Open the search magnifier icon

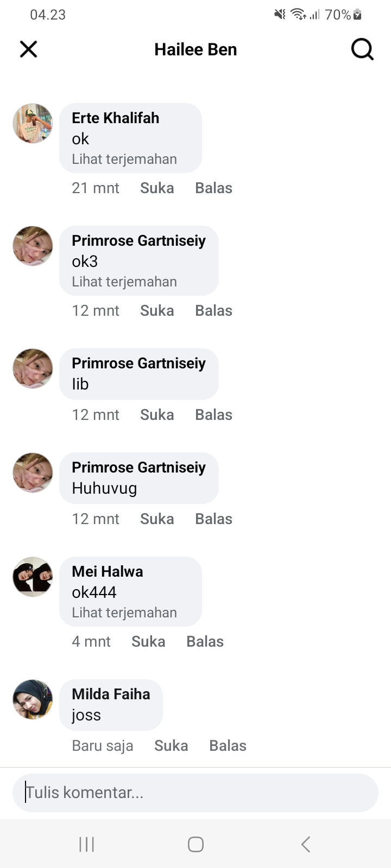tap(362, 49)
